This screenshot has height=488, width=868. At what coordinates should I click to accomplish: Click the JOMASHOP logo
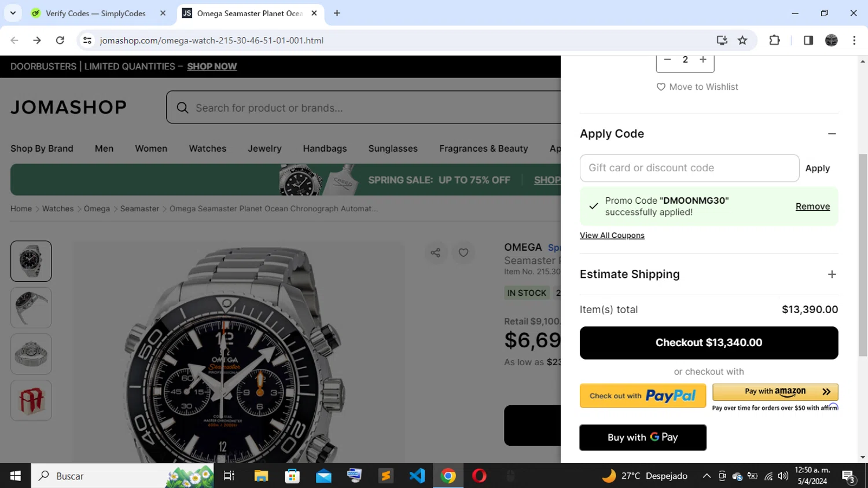(68, 107)
